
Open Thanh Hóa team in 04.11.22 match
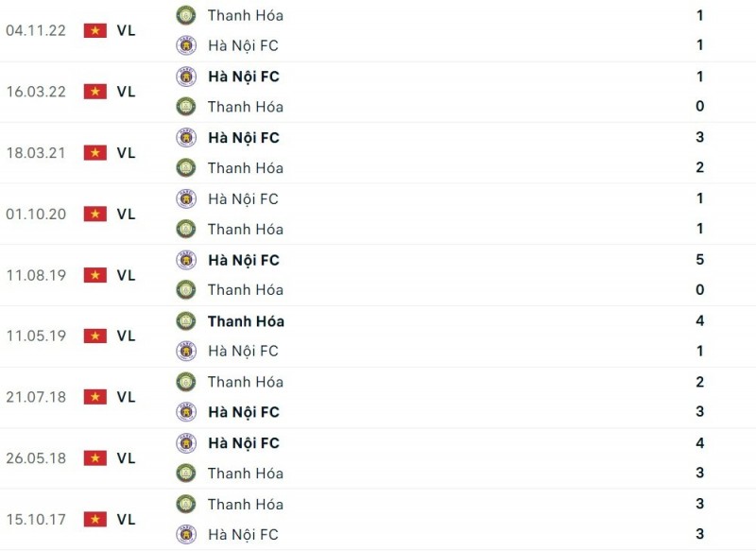click(245, 15)
